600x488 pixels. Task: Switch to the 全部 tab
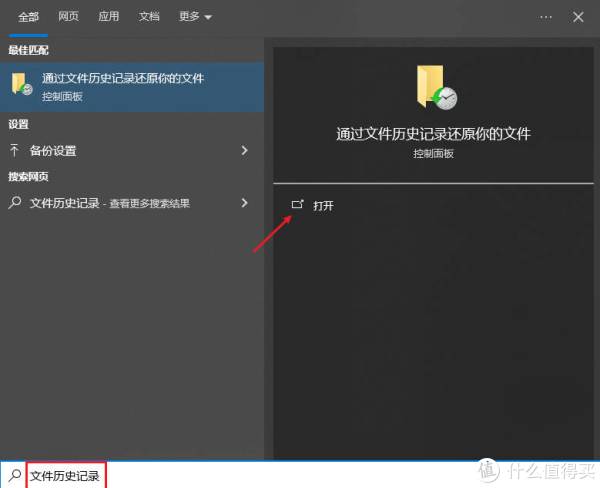28,17
